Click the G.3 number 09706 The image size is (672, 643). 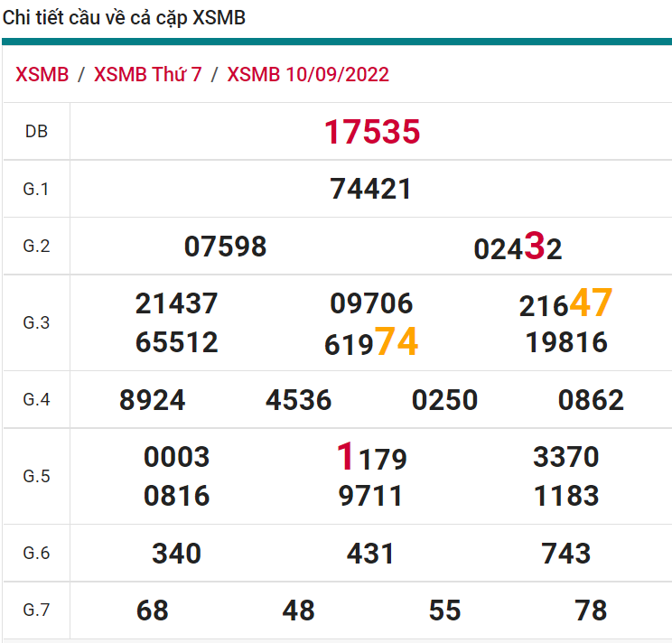click(x=371, y=303)
